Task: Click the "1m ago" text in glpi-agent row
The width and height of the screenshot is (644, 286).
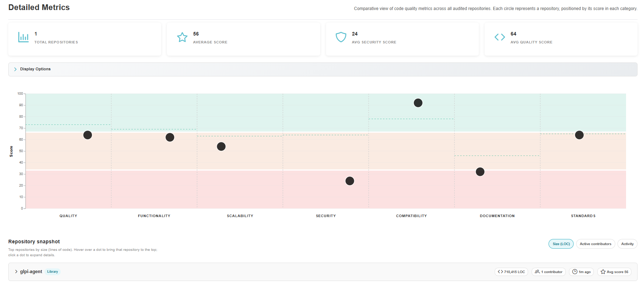Action: [x=585, y=272]
